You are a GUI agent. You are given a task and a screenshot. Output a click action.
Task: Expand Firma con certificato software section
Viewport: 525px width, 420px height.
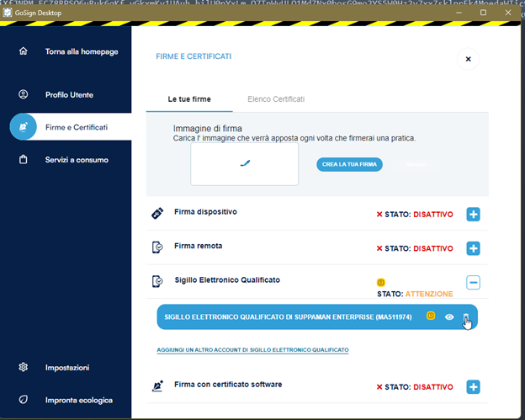(x=473, y=386)
